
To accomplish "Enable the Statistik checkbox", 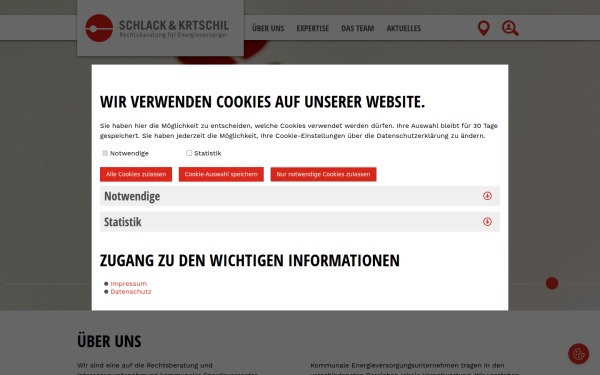I will [x=189, y=153].
